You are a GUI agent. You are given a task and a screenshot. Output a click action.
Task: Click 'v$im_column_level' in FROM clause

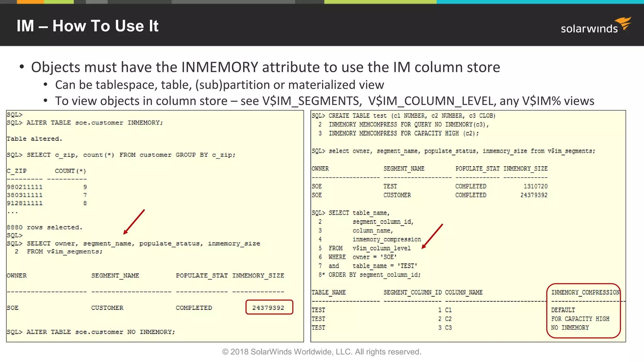click(x=381, y=248)
